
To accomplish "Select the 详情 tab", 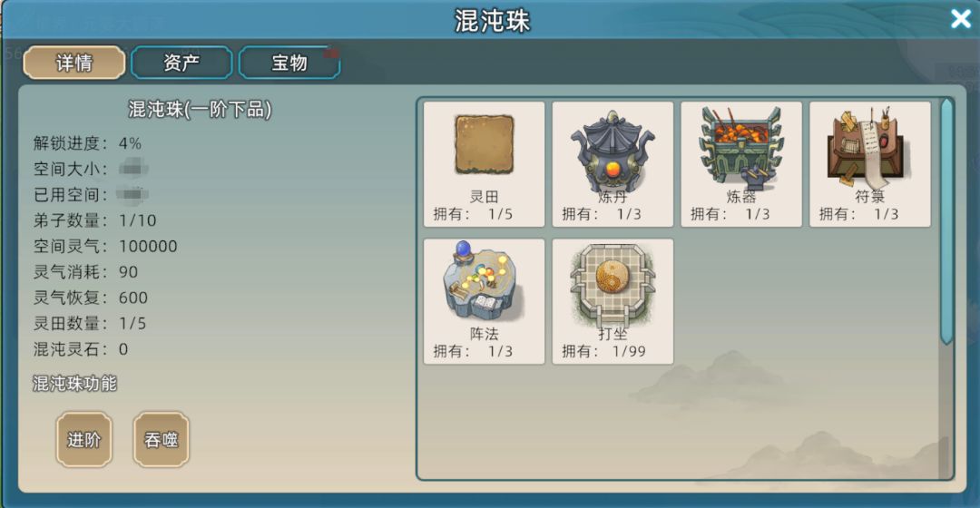I will coord(74,63).
